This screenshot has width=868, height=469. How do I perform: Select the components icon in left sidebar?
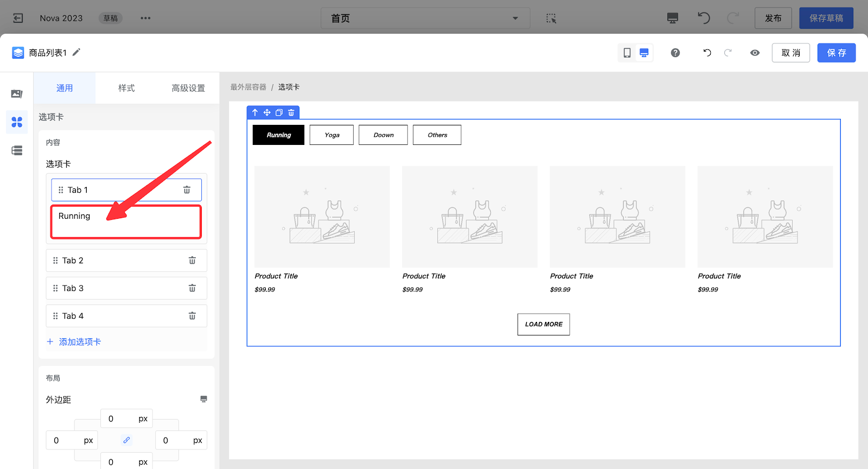tap(17, 122)
